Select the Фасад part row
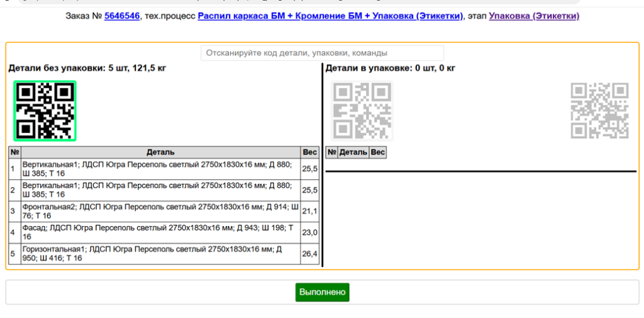This screenshot has height=318, width=644. tap(160, 232)
